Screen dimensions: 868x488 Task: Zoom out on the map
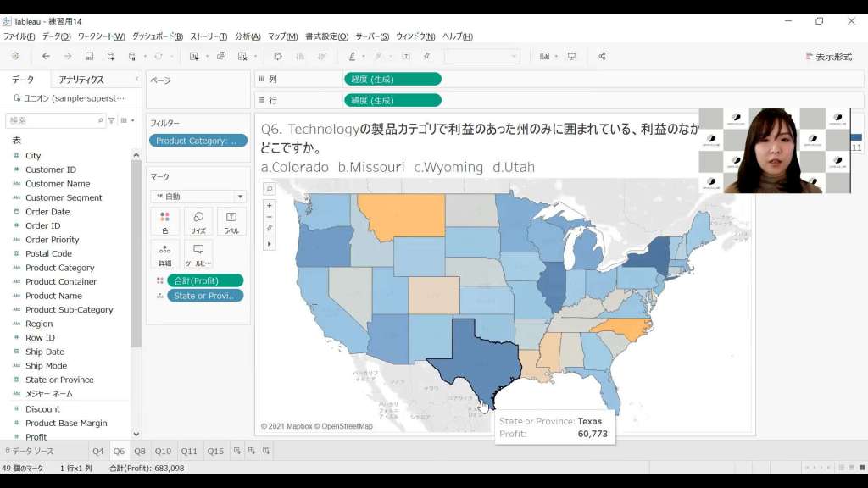(x=269, y=217)
